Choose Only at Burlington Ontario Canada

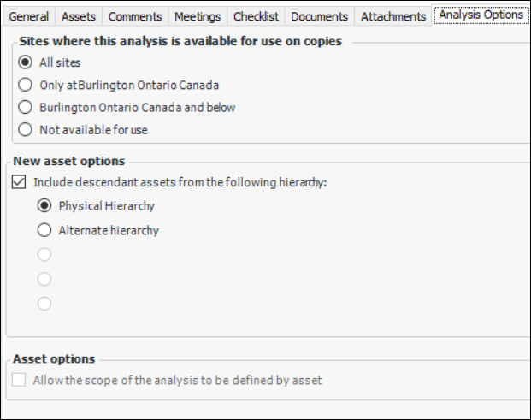click(25, 86)
